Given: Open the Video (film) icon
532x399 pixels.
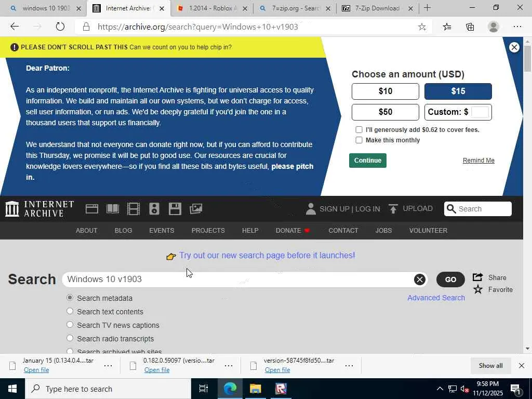Looking at the screenshot, I should click(x=134, y=209).
